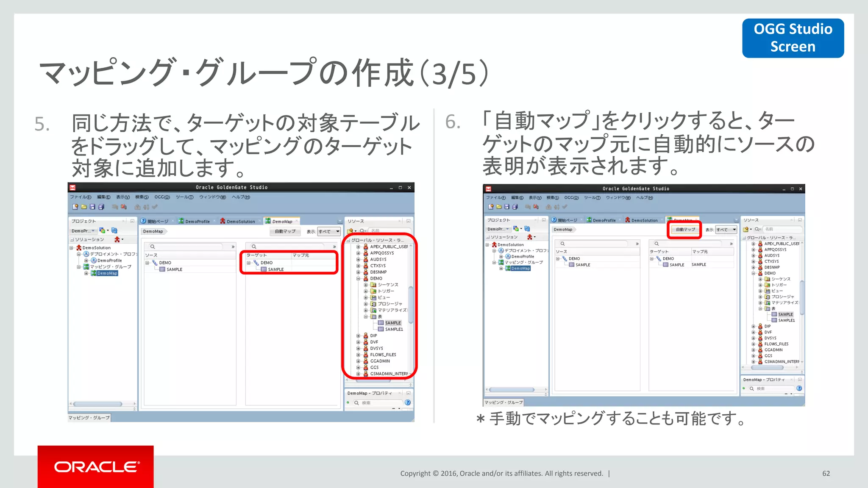Click Save All icon in left Studio toolbar
Screen dimensions: 868x488
point(101,207)
